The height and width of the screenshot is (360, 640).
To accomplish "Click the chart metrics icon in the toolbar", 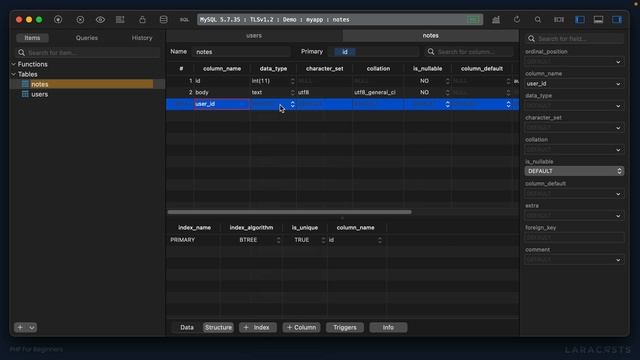I will pos(496,20).
